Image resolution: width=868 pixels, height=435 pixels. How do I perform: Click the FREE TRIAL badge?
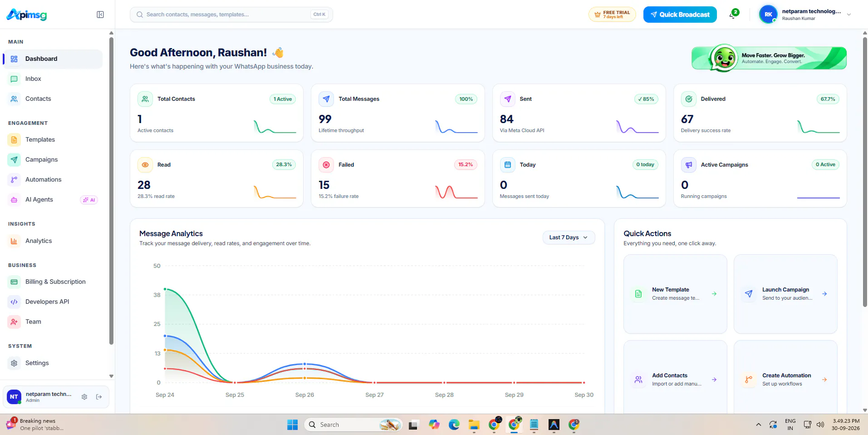pos(612,15)
